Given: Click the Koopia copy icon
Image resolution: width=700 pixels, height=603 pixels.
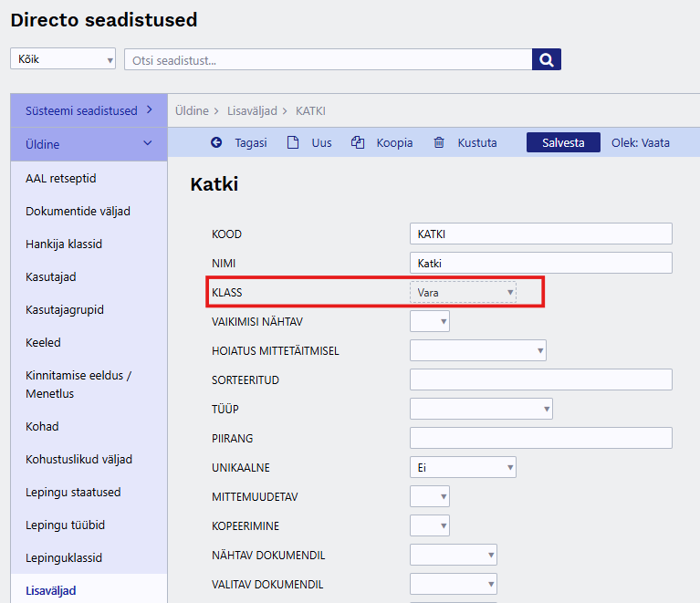Looking at the screenshot, I should [358, 143].
